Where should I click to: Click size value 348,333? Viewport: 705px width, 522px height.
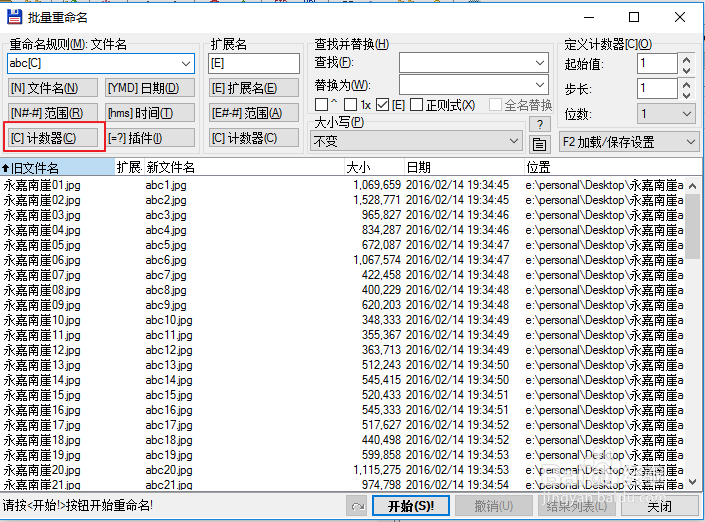click(x=381, y=320)
